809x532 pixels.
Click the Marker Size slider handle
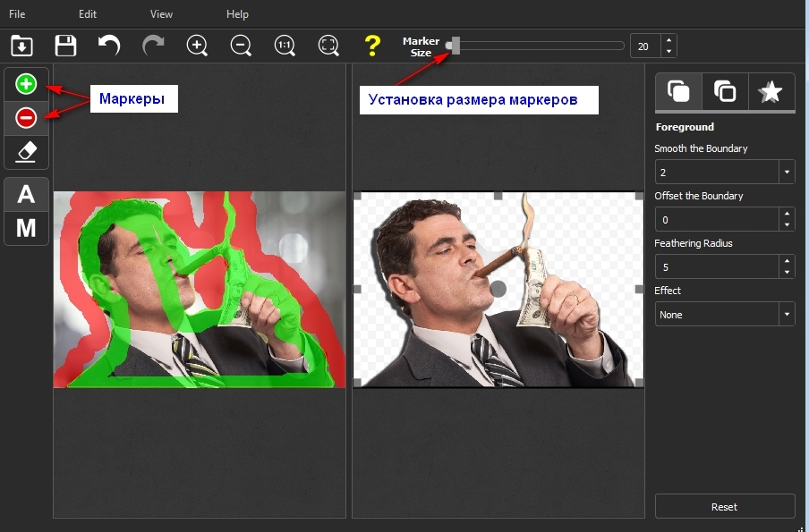[456, 46]
